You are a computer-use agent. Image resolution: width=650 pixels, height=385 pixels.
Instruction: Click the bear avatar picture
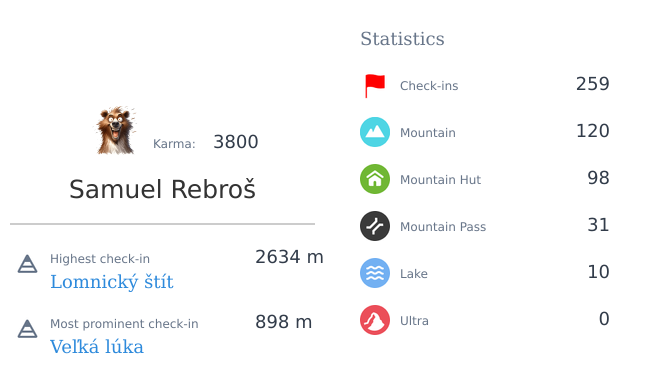click(116, 131)
